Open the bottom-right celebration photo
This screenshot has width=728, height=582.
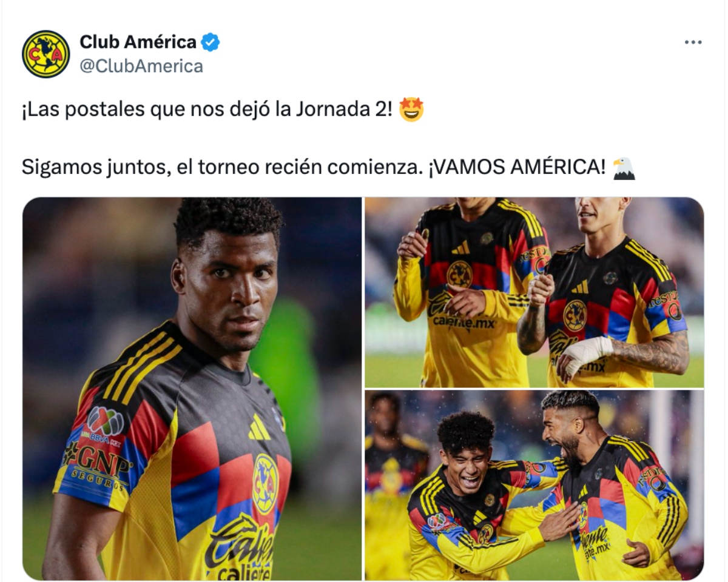coord(534,485)
